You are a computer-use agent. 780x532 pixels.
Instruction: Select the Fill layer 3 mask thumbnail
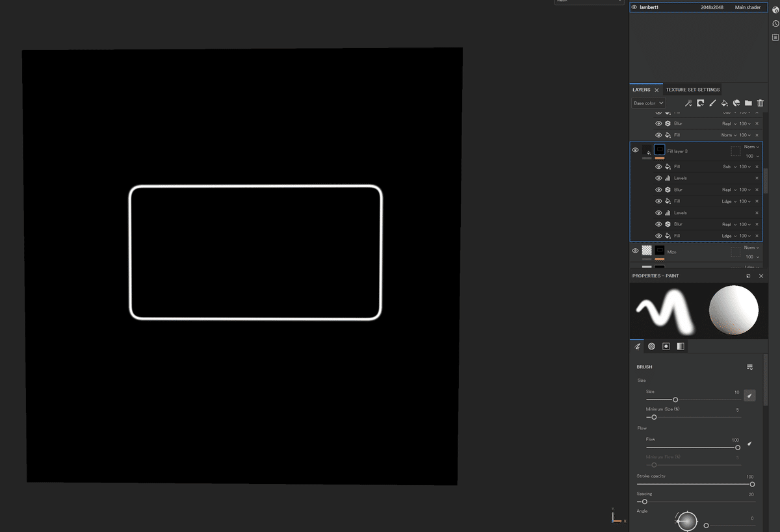coord(660,149)
